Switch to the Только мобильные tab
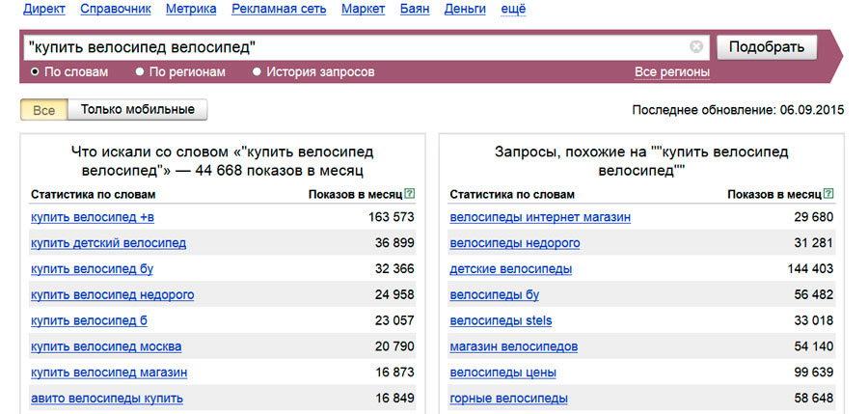Viewport: 868px width, 414px height. tap(137, 110)
